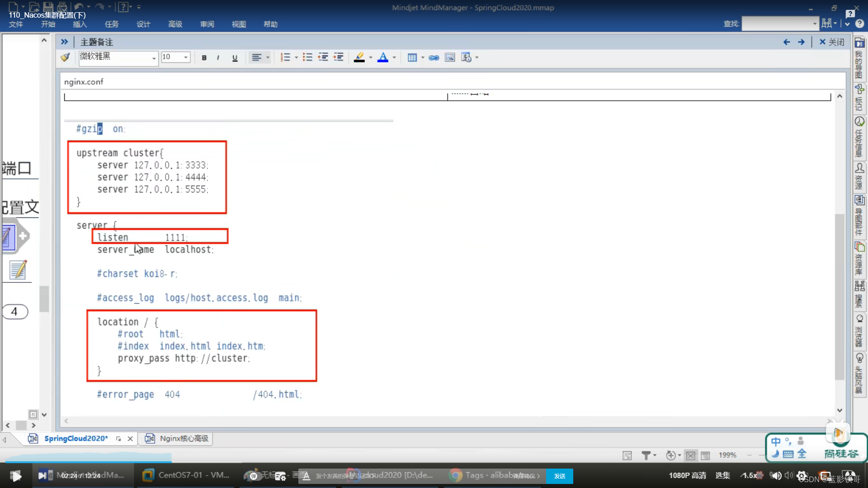Open the 标记 markers side panel
This screenshot has height=488, width=868.
[859, 97]
